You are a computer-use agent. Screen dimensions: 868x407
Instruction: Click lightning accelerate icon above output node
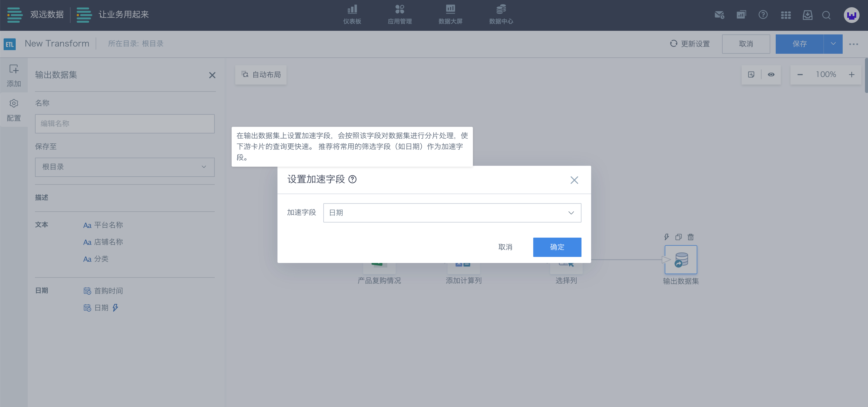point(667,237)
